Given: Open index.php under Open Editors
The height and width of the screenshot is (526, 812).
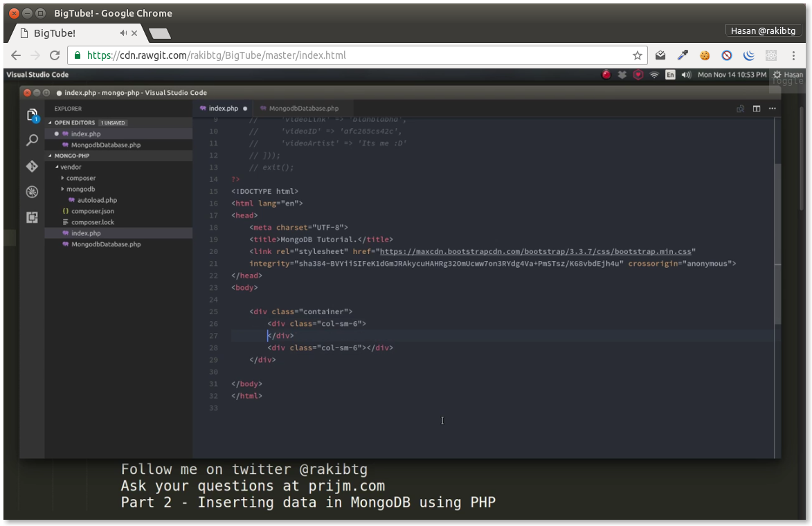Looking at the screenshot, I should [118, 134].
